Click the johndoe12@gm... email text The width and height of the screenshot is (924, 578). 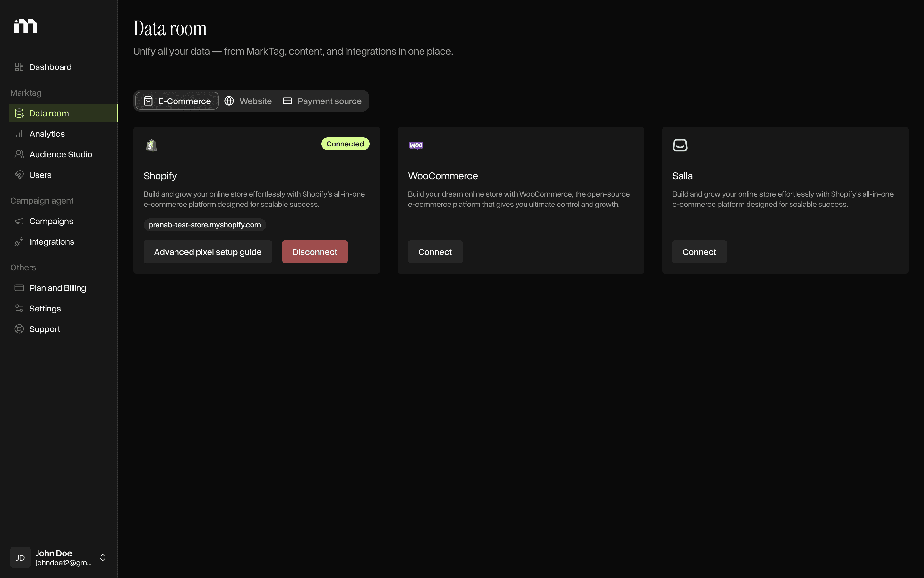click(64, 563)
